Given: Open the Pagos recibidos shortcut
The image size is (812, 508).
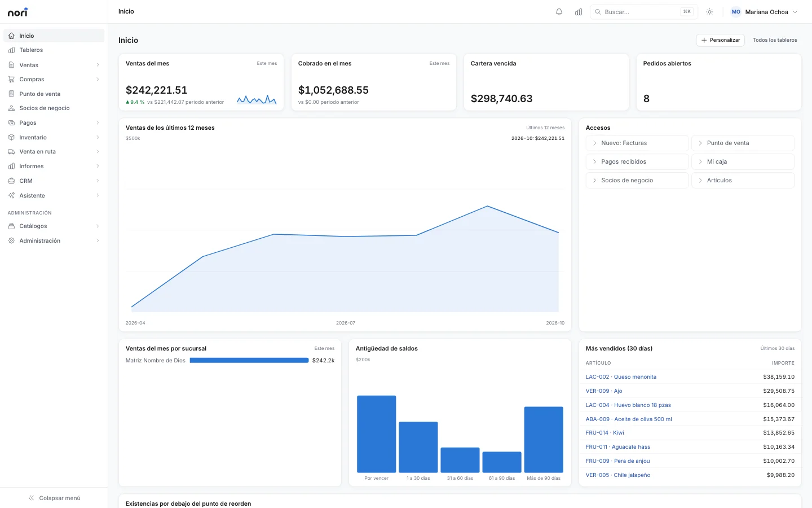Looking at the screenshot, I should pyautogui.click(x=637, y=161).
